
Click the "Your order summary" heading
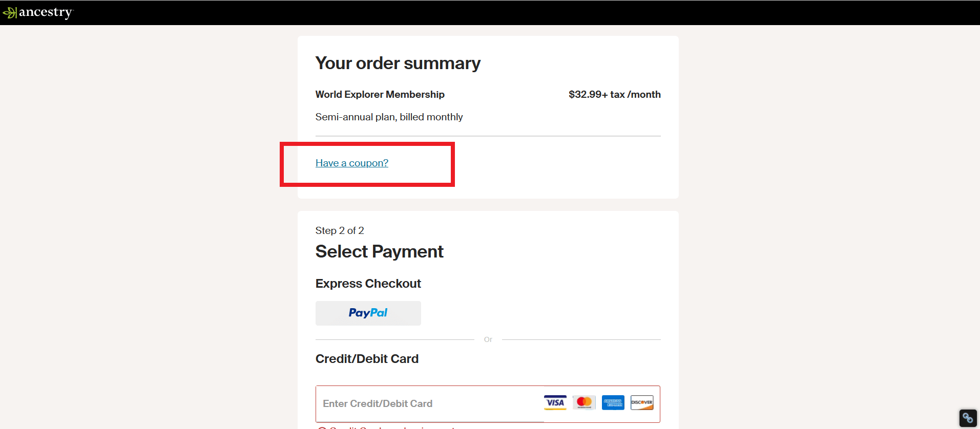398,63
